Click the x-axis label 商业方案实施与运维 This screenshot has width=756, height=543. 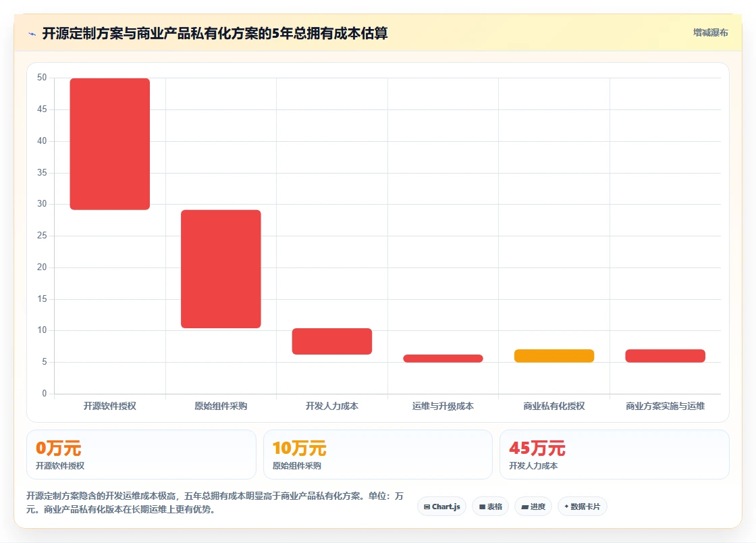pyautogui.click(x=666, y=406)
